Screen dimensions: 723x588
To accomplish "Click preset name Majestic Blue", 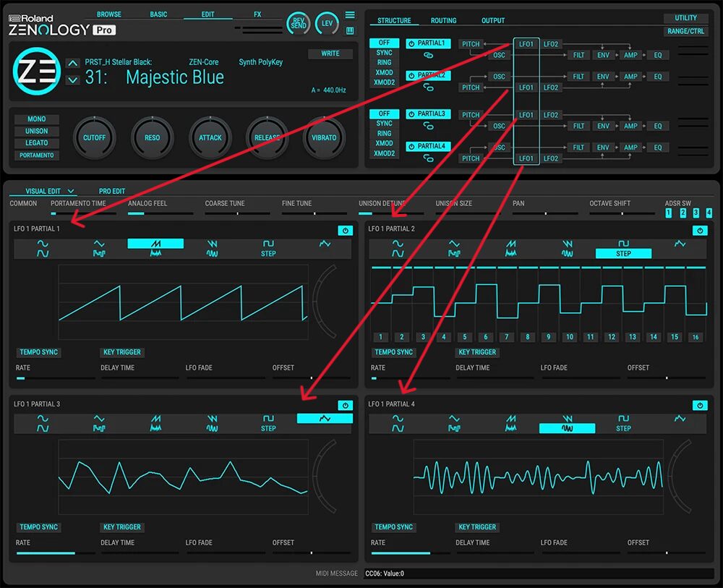I will (x=175, y=77).
